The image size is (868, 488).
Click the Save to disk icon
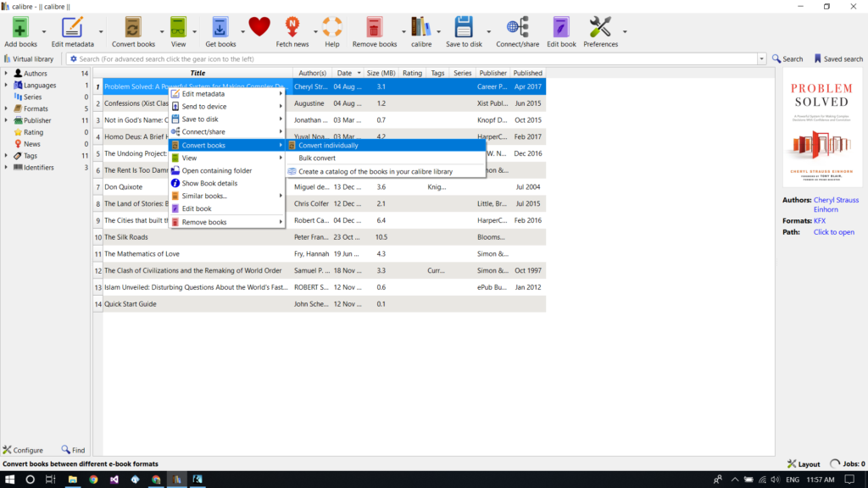463,28
